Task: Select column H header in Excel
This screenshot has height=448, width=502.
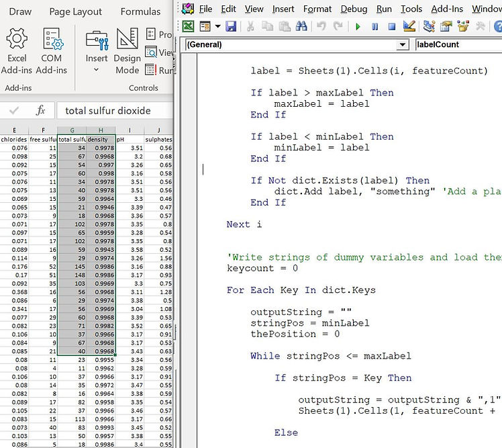Action: click(x=101, y=130)
